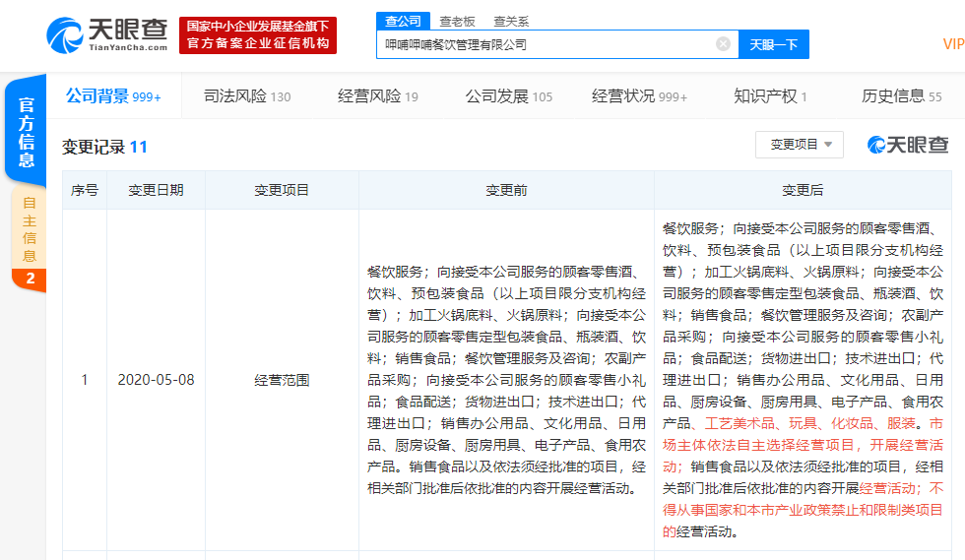Click the 变更项目 column header
The image size is (965, 560).
282,190
